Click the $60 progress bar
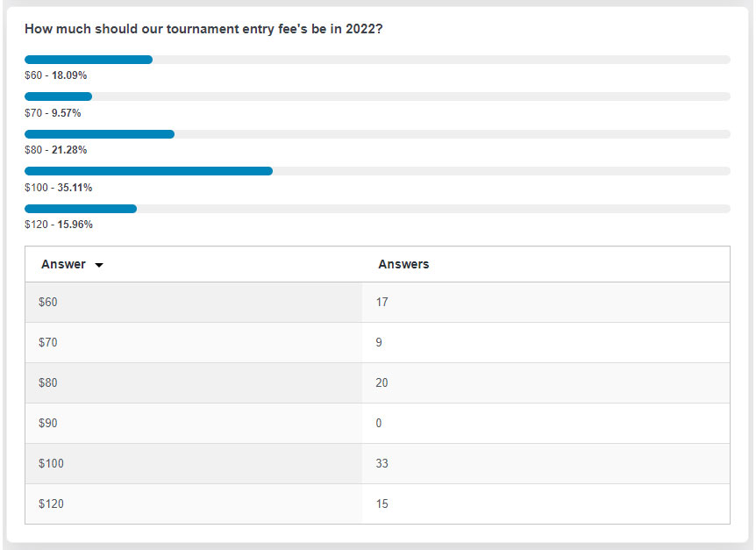The width and height of the screenshot is (756, 550). click(377, 60)
